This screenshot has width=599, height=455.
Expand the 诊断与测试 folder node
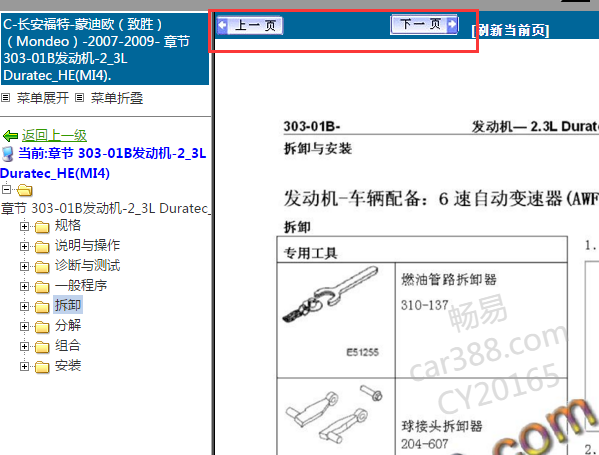[24, 266]
